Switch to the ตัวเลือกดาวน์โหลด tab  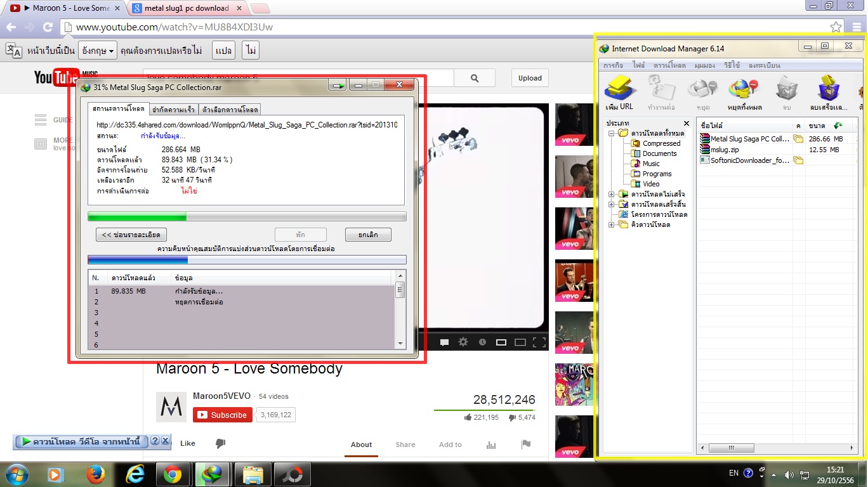point(230,109)
